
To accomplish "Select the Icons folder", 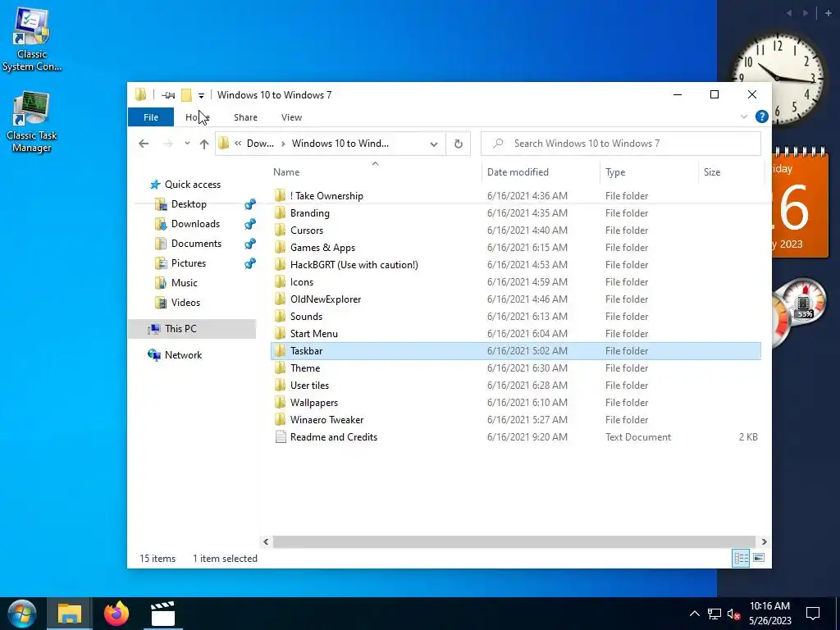I will (x=515, y=282).
